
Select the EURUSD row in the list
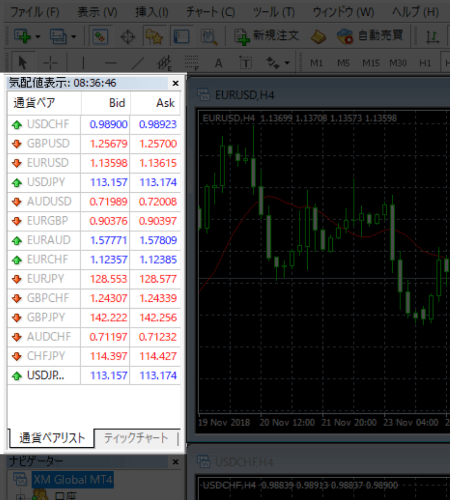(94, 163)
